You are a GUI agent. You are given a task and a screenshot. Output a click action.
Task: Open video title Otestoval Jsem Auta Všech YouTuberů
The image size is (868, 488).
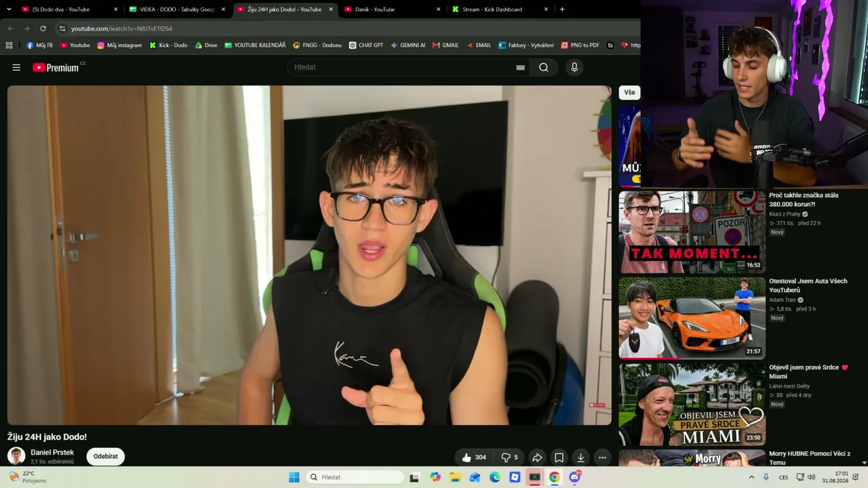tap(808, 285)
